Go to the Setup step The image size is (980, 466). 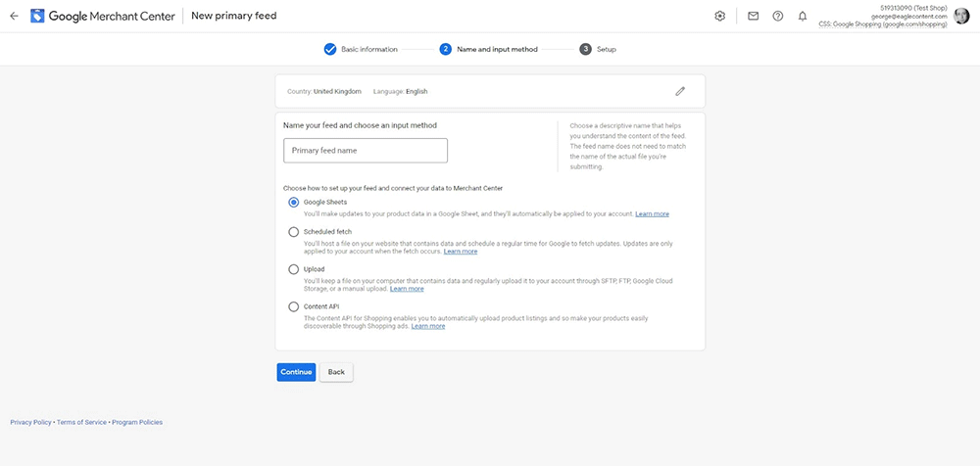point(598,49)
